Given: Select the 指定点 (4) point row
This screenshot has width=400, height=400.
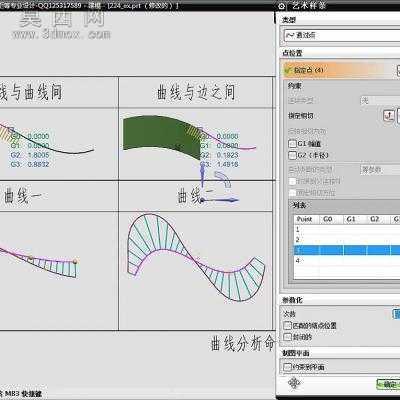Looking at the screenshot, I should click(339, 70).
